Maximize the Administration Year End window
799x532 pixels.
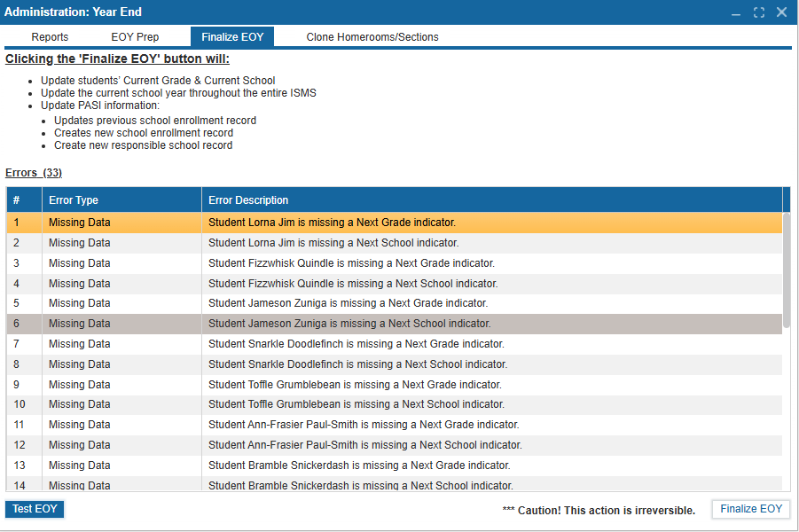[x=759, y=12]
